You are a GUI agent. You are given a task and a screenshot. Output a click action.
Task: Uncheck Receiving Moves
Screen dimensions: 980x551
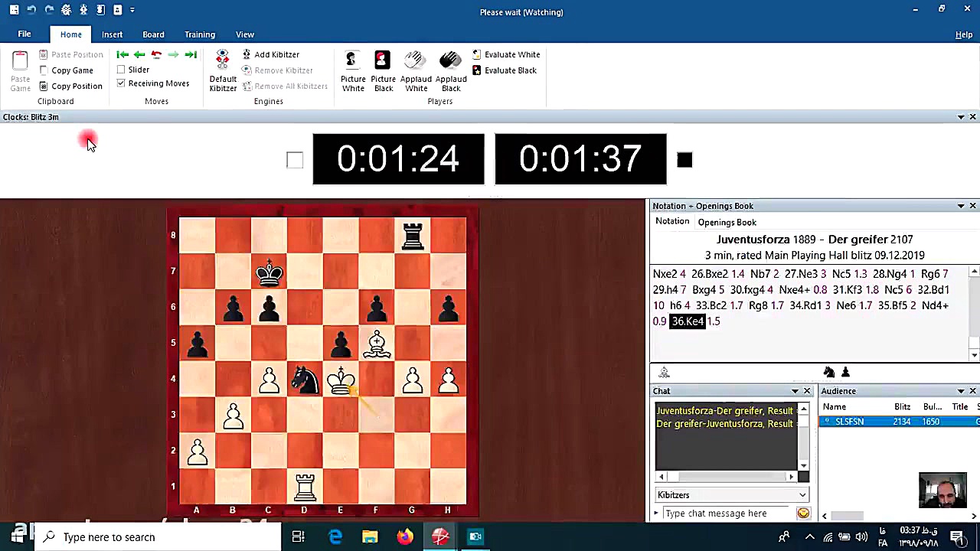pos(121,83)
